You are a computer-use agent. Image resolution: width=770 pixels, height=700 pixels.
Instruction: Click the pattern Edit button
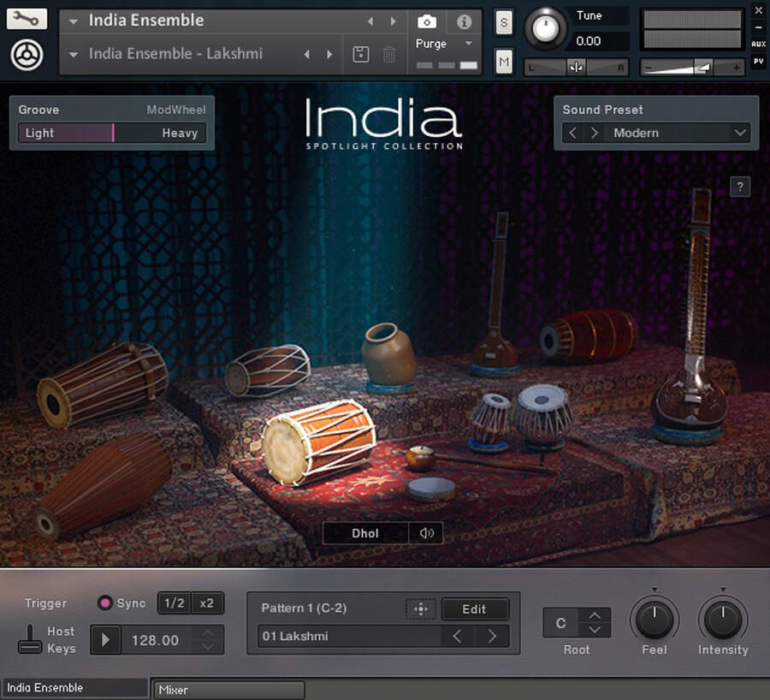475,609
